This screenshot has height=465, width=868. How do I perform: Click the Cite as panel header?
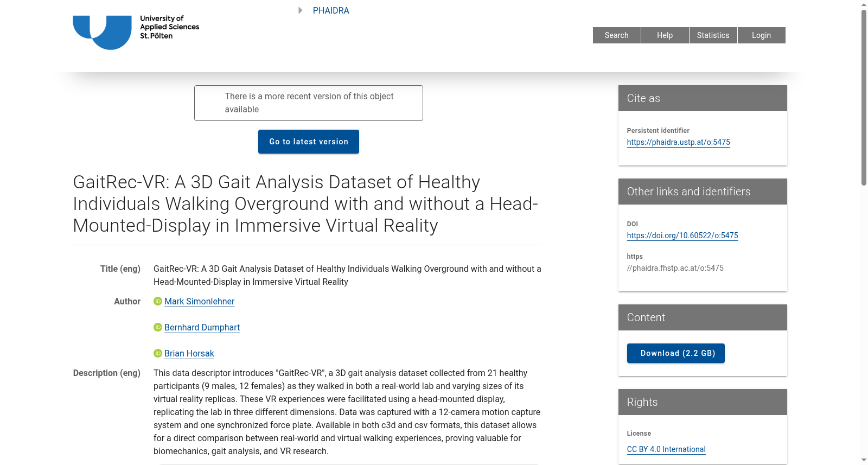pyautogui.click(x=703, y=98)
